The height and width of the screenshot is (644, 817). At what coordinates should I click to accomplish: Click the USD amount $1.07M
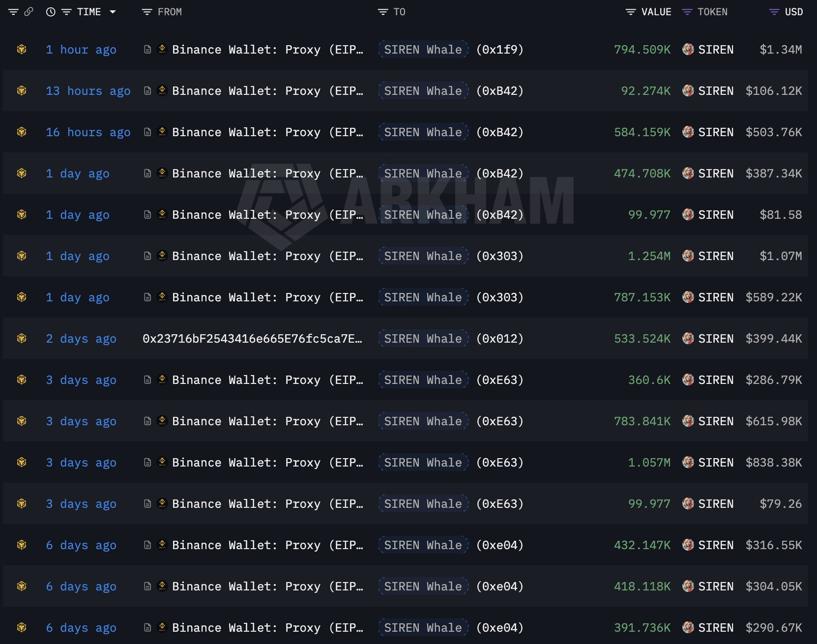click(x=781, y=256)
